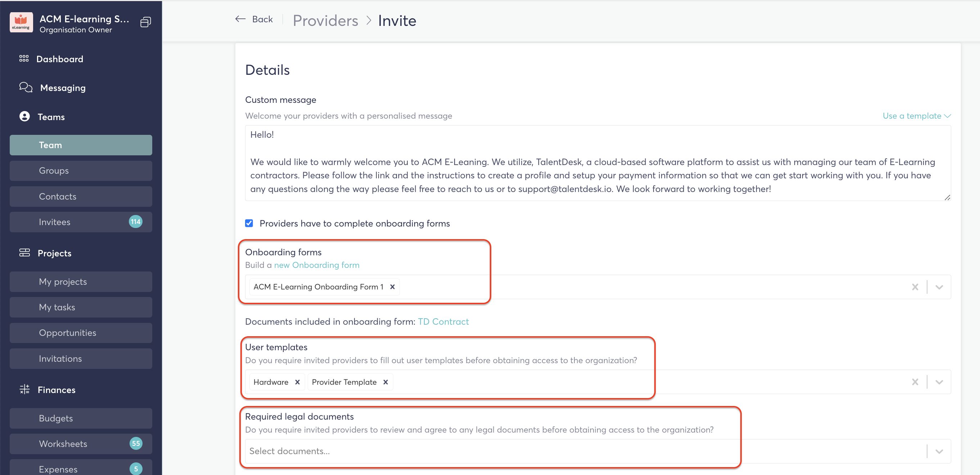Click the Back arrow icon
This screenshot has height=475, width=980.
coord(240,19)
